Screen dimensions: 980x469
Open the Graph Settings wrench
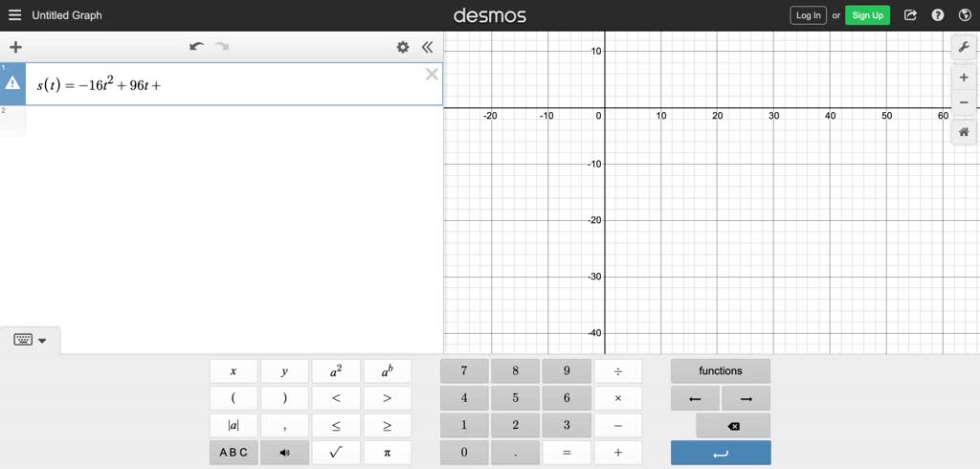pyautogui.click(x=964, y=48)
